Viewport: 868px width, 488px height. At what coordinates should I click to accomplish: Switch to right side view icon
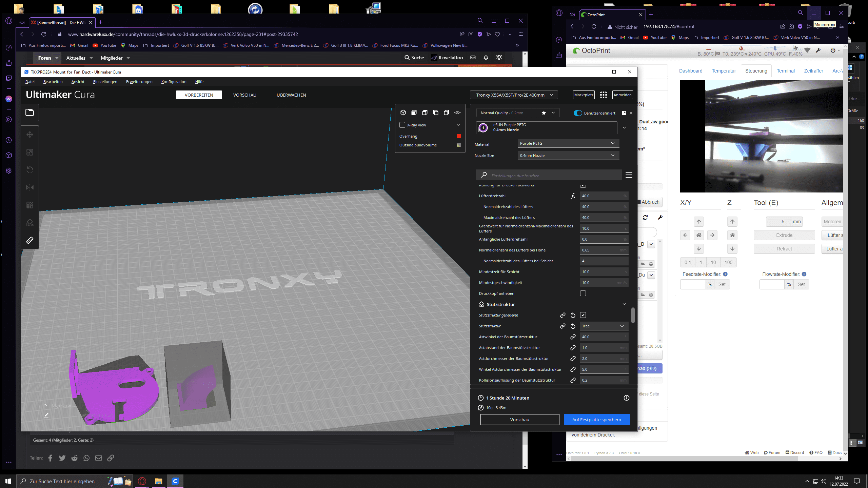tap(447, 113)
